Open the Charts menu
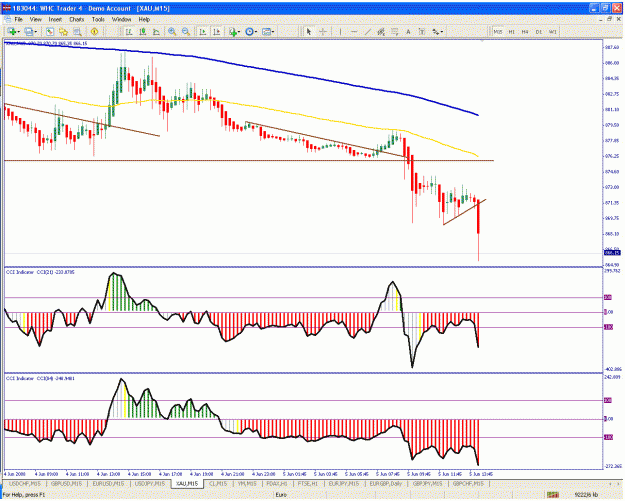Screen dimensions: 625x501 click(77, 19)
